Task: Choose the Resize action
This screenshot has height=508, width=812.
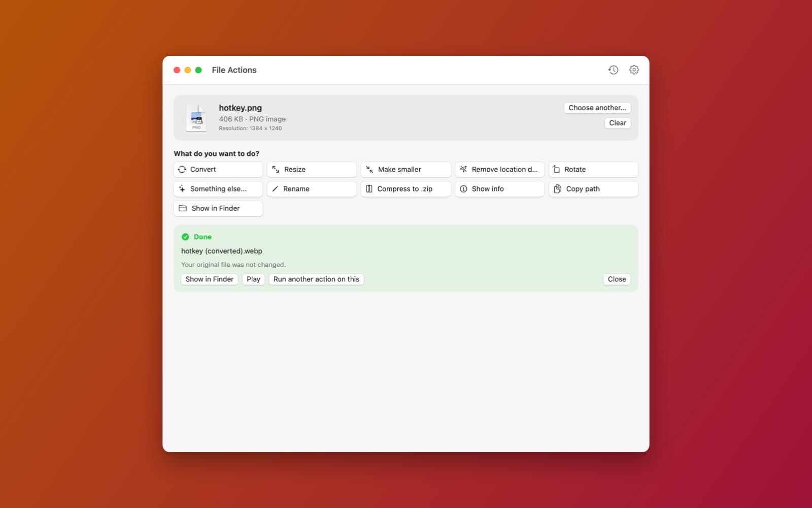Action: (x=312, y=170)
